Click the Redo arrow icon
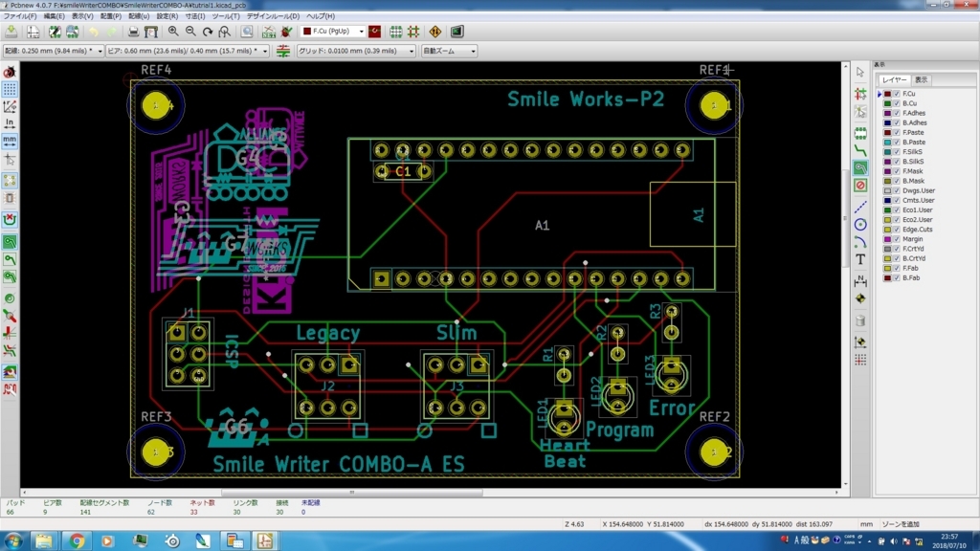The image size is (980, 551). (112, 32)
